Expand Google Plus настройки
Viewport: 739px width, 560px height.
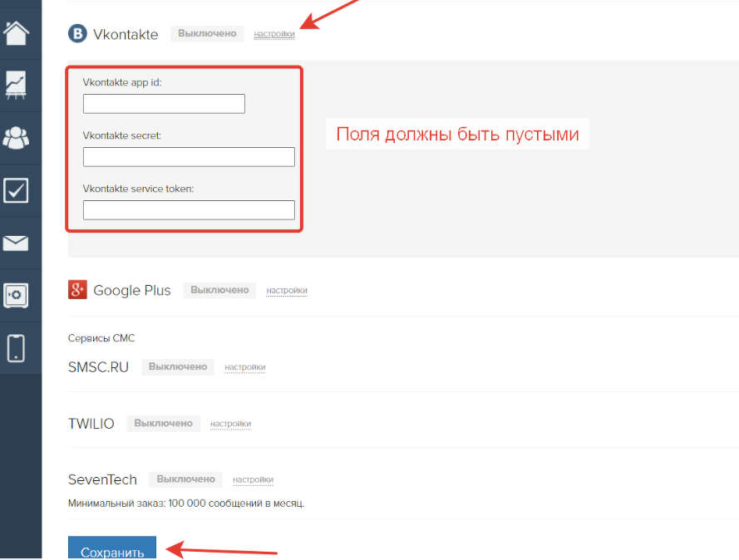point(287,291)
